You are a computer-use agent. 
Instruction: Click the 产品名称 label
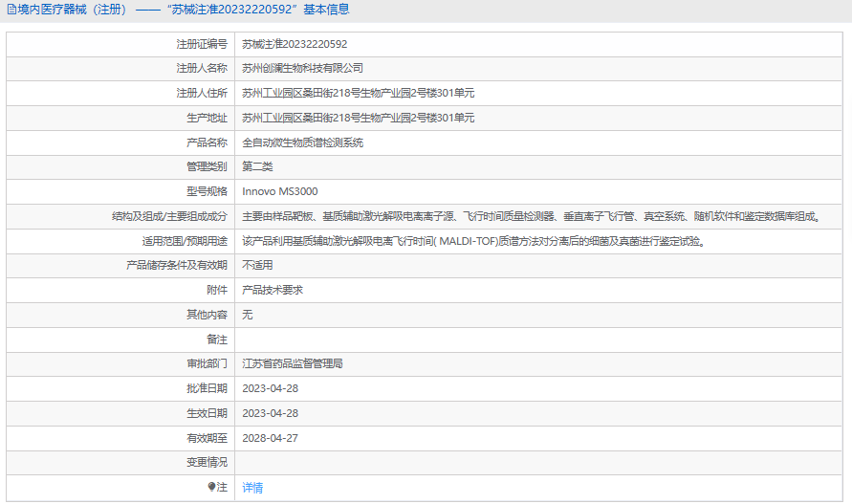(207, 142)
